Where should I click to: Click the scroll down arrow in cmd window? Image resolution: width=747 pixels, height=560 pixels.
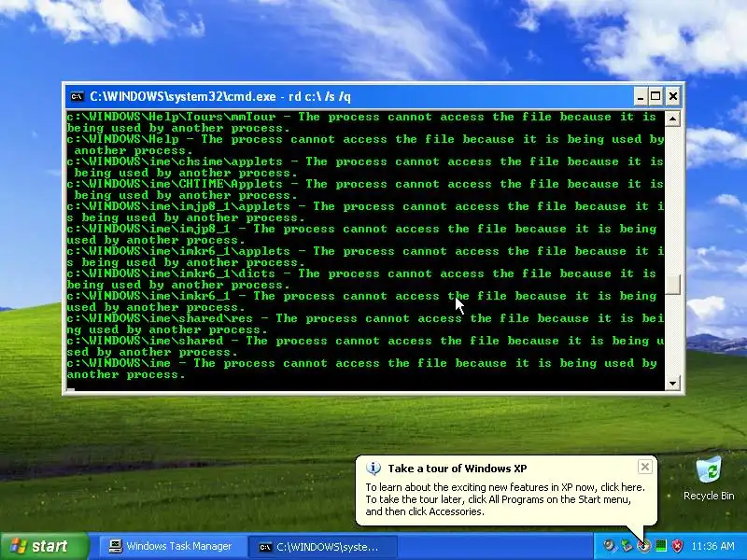(672, 383)
